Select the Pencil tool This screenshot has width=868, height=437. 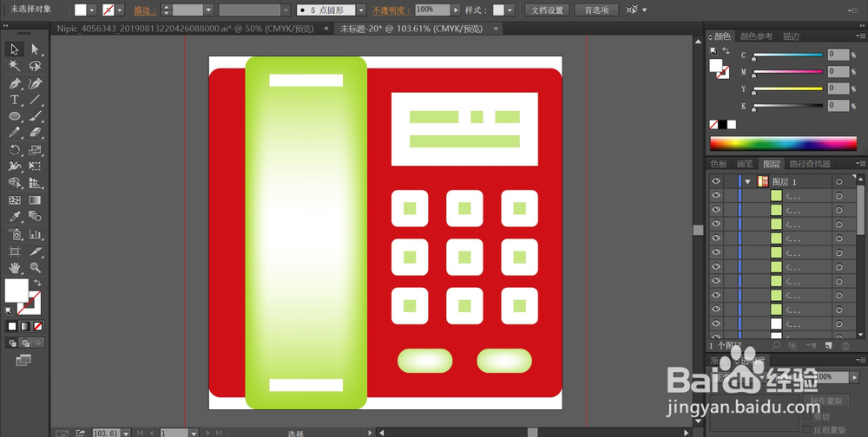click(x=15, y=133)
